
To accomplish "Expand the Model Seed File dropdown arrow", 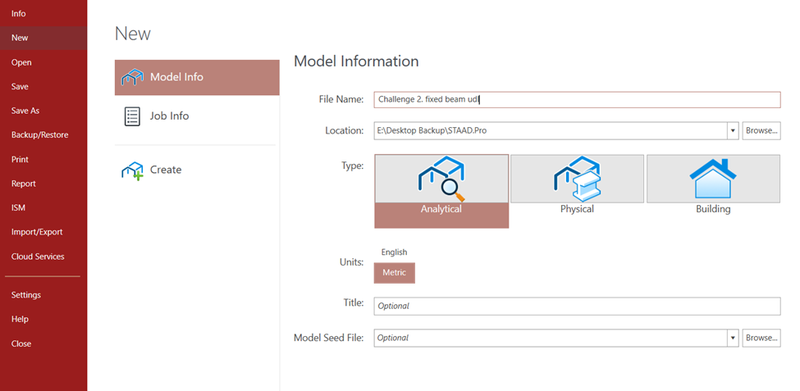I will pyautogui.click(x=733, y=338).
